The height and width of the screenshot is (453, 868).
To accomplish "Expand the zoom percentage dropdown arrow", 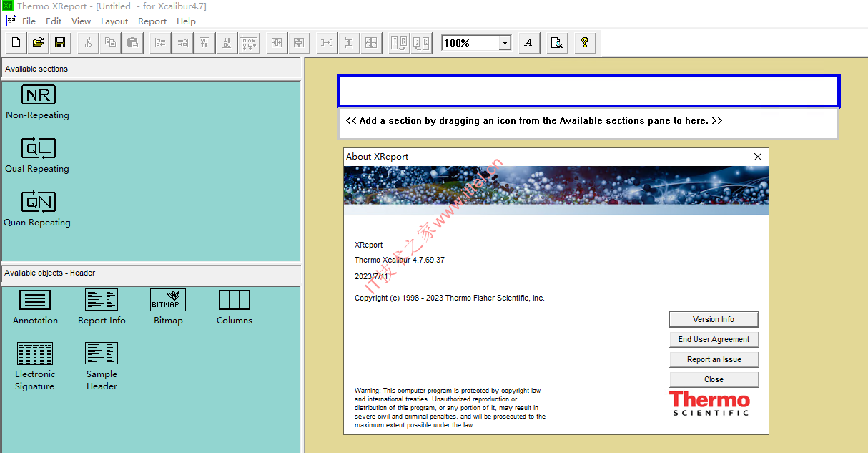I will click(505, 43).
